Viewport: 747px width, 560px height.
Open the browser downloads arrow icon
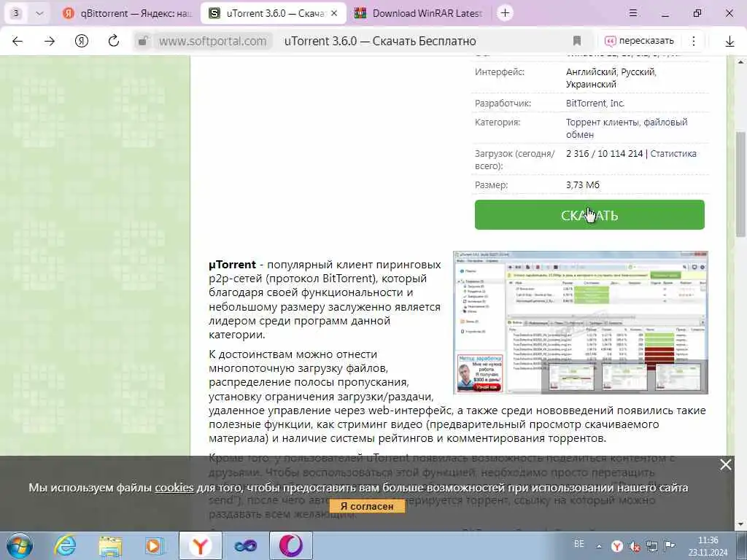(x=729, y=42)
